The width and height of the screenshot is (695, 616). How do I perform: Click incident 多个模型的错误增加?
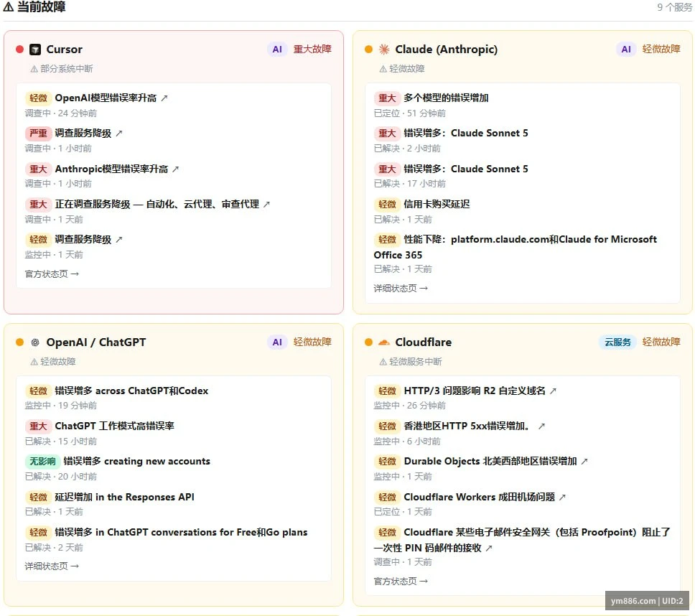pos(446,98)
